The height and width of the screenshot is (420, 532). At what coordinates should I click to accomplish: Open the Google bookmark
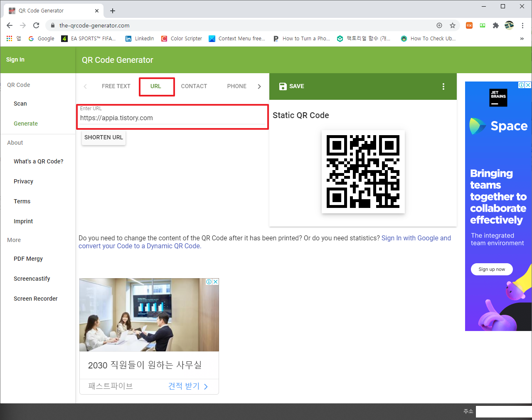tap(42, 38)
